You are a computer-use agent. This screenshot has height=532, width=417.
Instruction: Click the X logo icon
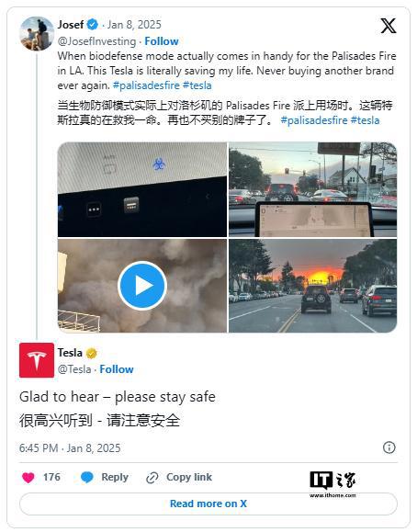pos(389,26)
